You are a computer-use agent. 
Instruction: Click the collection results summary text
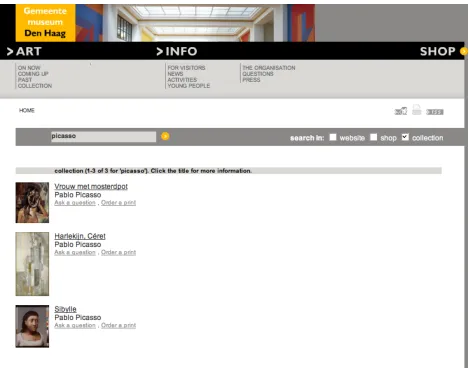click(x=153, y=171)
